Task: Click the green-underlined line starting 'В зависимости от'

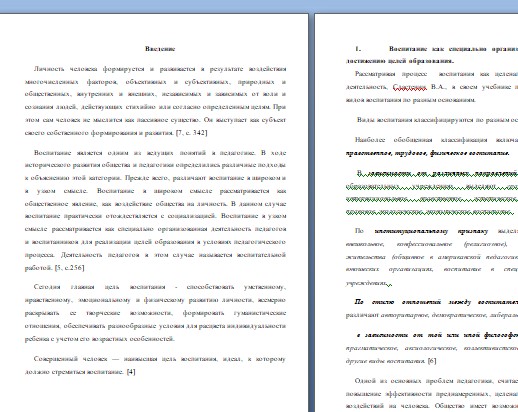Action: (437, 174)
